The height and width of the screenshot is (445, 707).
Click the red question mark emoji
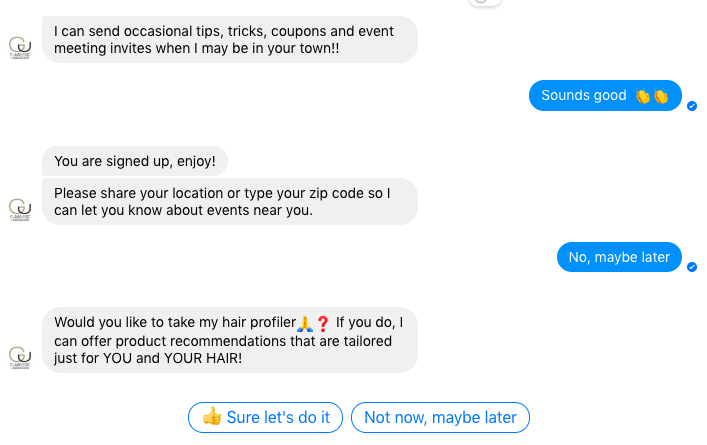coord(323,323)
